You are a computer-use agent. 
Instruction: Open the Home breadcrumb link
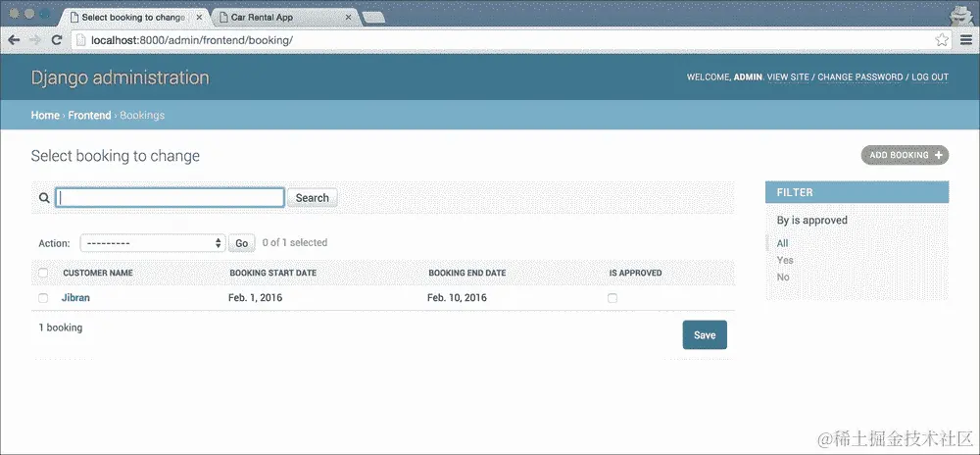point(45,115)
